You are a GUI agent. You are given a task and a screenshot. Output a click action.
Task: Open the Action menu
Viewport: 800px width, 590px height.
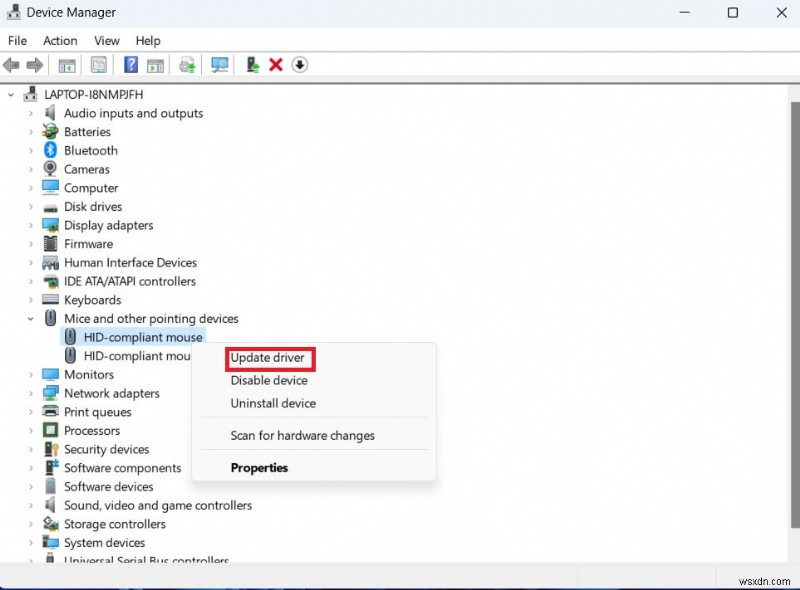pyautogui.click(x=60, y=40)
